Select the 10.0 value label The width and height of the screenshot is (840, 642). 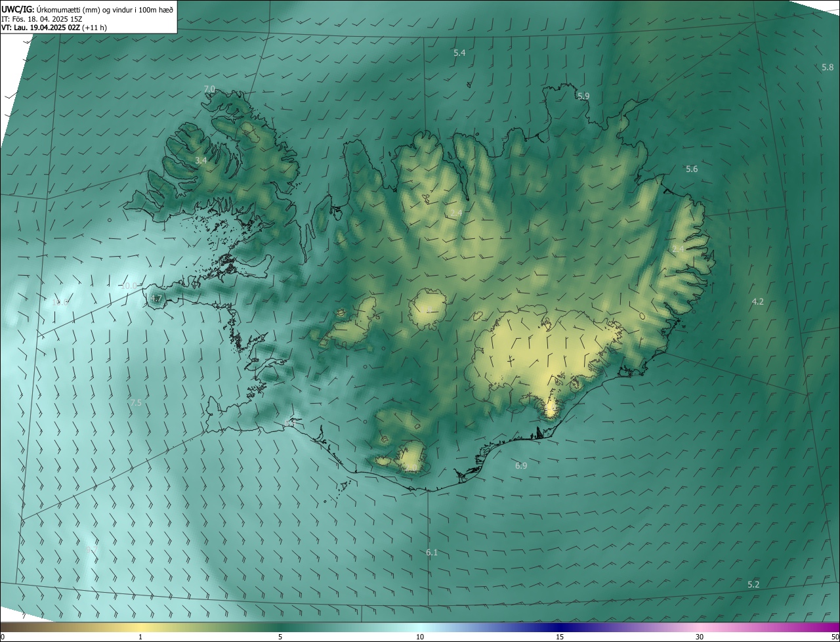pyautogui.click(x=128, y=286)
